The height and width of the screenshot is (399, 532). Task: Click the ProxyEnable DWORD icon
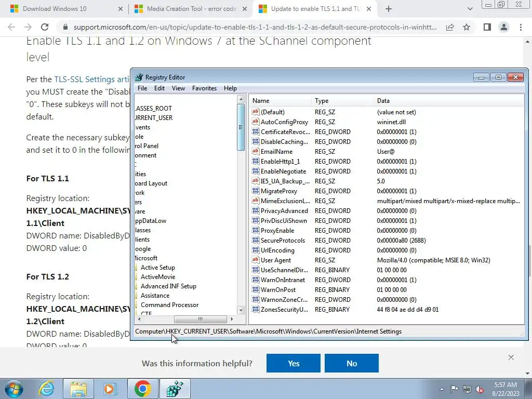point(256,230)
